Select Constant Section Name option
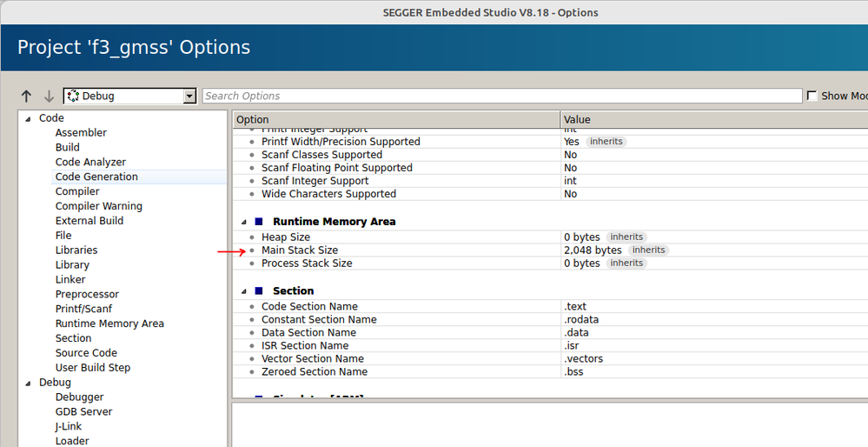This screenshot has height=447, width=868. (x=319, y=320)
